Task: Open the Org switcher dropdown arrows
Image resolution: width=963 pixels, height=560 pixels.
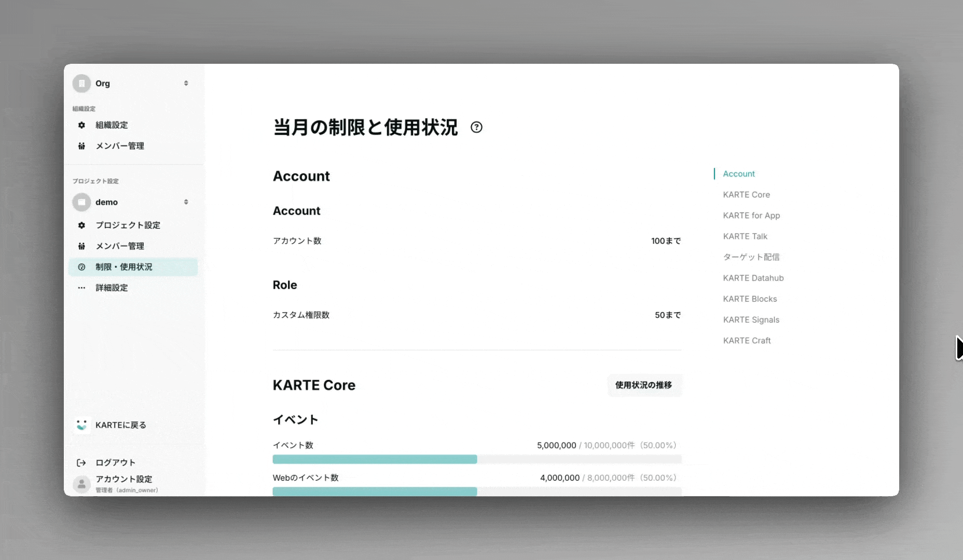Action: (x=186, y=83)
